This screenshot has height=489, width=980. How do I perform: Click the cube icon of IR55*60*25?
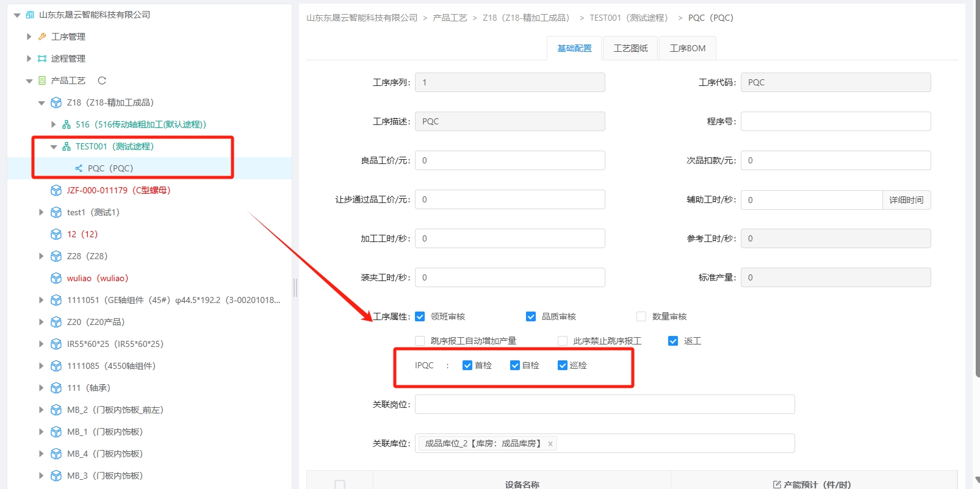coord(56,344)
